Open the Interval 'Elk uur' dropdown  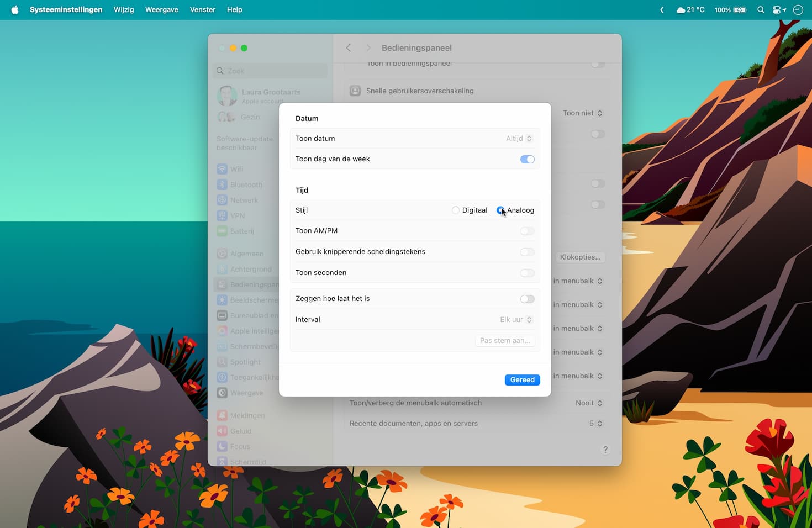516,320
